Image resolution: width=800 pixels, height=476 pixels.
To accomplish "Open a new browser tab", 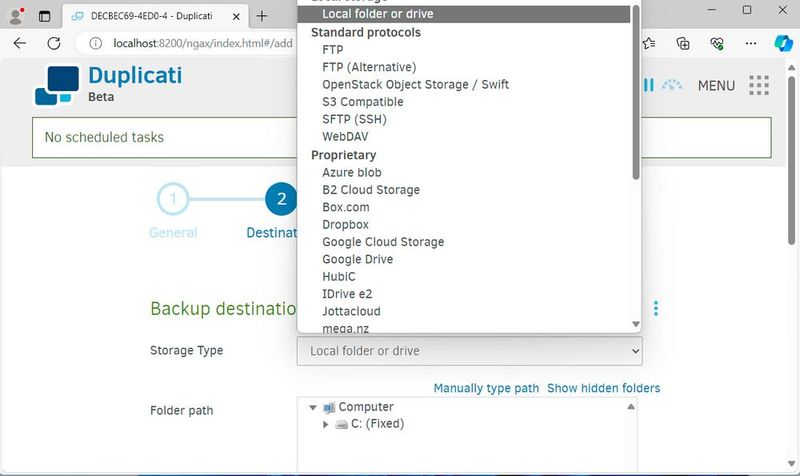I will click(262, 16).
